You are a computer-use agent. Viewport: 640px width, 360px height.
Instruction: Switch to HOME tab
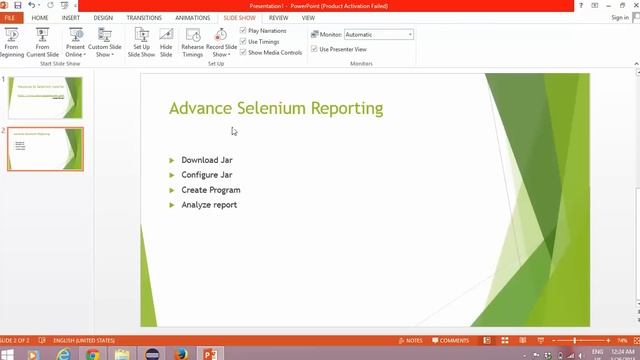pyautogui.click(x=40, y=18)
